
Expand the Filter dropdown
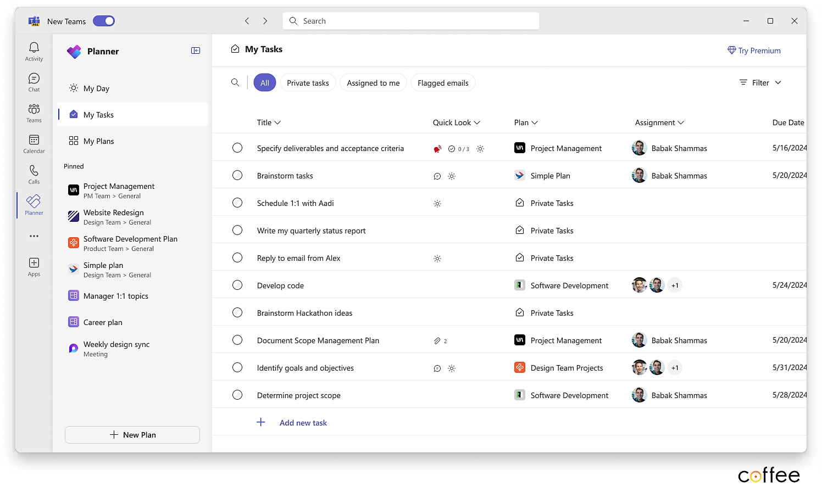tap(760, 82)
